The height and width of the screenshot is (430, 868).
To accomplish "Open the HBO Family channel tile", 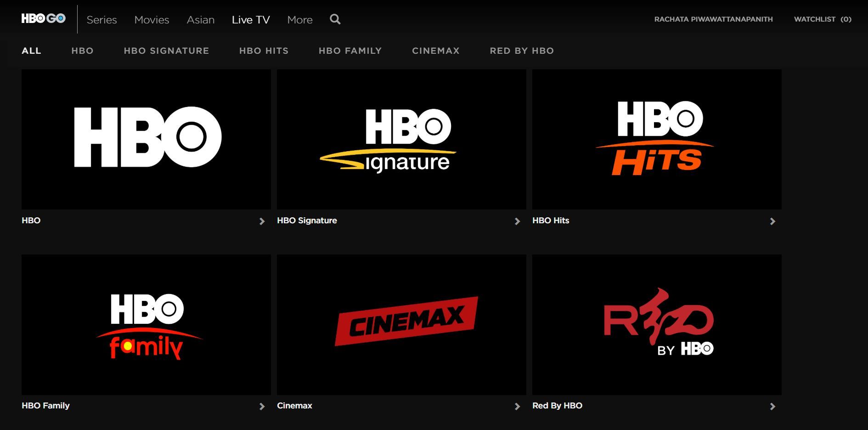I will (x=146, y=324).
